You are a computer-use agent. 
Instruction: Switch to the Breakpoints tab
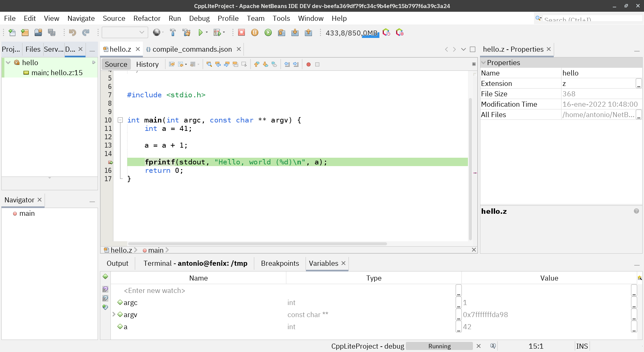click(x=280, y=263)
